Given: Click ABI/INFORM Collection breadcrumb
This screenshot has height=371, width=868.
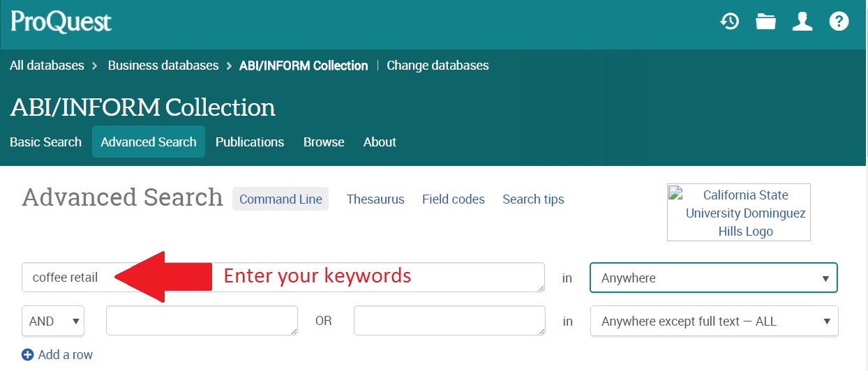Looking at the screenshot, I should point(304,66).
